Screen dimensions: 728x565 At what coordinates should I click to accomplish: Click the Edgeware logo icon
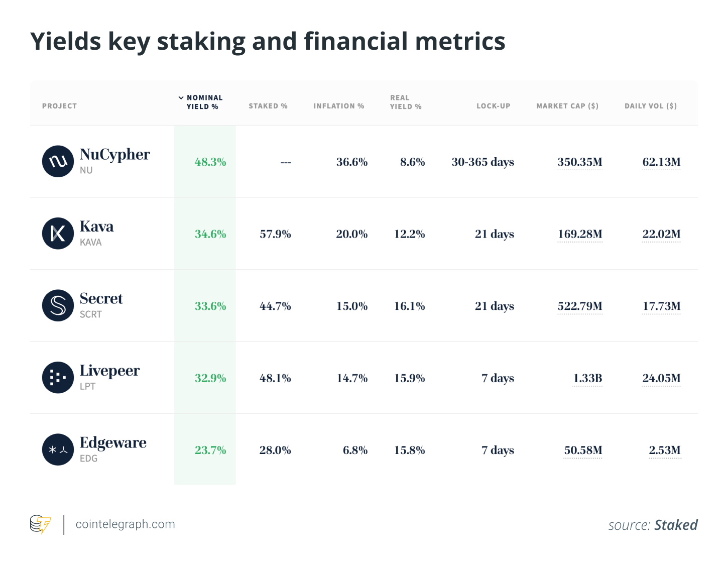pyautogui.click(x=58, y=449)
